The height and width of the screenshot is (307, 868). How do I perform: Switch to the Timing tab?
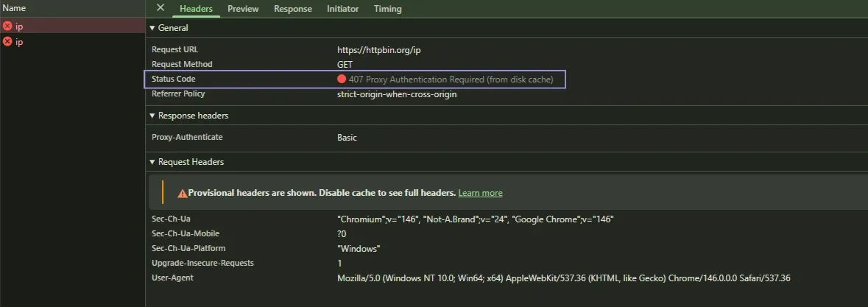[388, 9]
